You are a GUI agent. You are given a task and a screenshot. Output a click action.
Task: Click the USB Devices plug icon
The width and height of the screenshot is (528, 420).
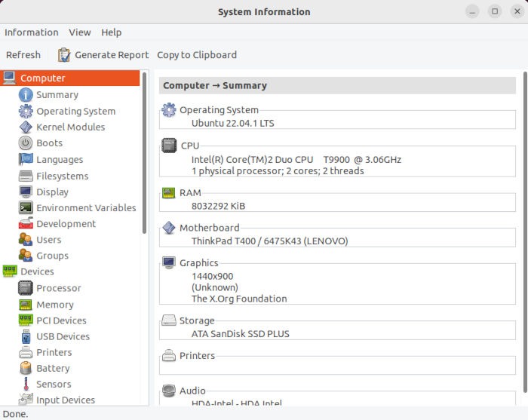pyautogui.click(x=26, y=336)
